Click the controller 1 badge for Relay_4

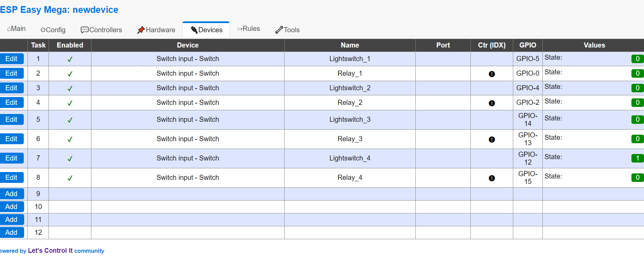(491, 178)
